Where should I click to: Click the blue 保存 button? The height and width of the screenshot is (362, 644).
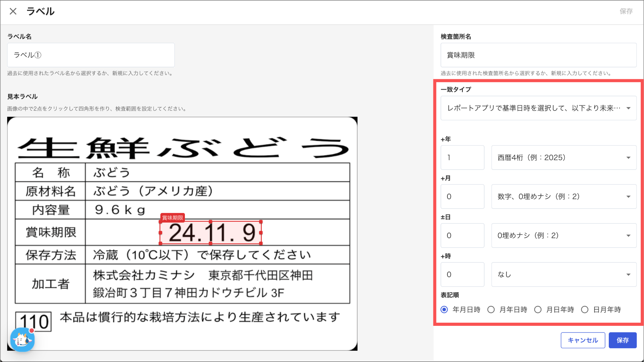tap(622, 340)
